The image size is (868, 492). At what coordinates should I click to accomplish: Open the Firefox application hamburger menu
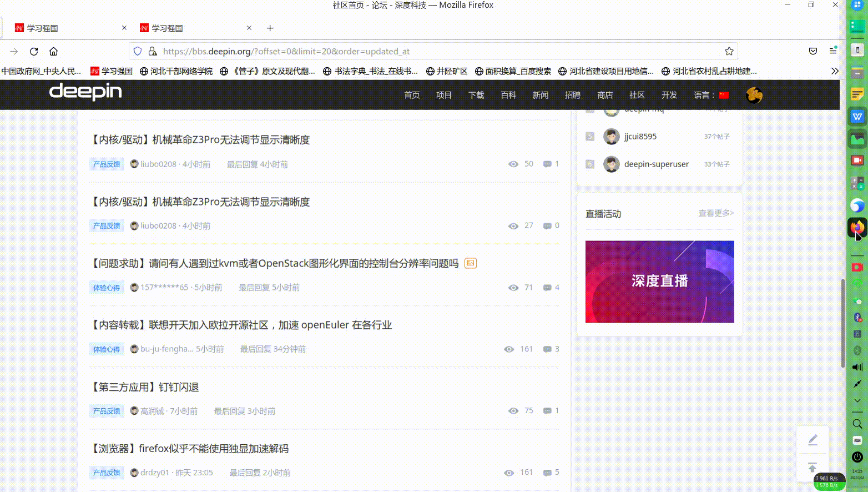tap(832, 51)
